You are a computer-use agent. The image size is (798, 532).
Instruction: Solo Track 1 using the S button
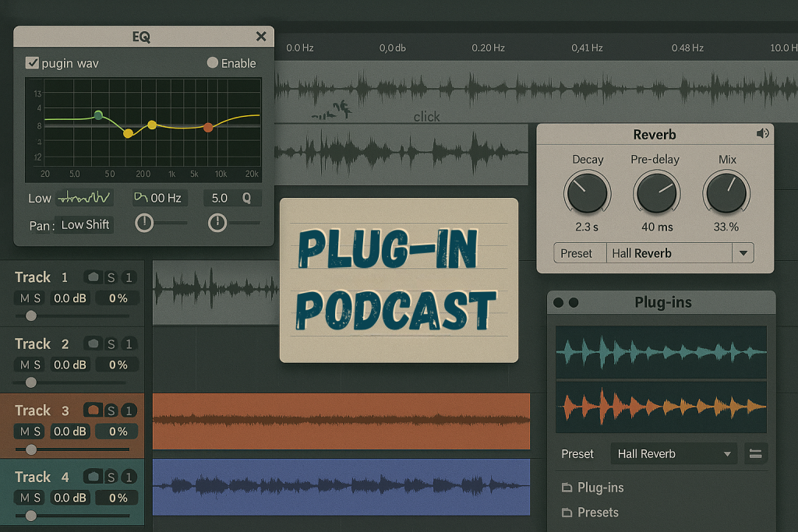[x=111, y=277]
